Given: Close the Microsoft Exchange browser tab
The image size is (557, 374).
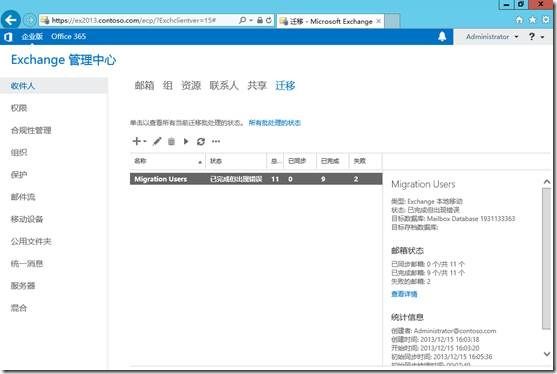Looking at the screenshot, I should click(x=379, y=21).
